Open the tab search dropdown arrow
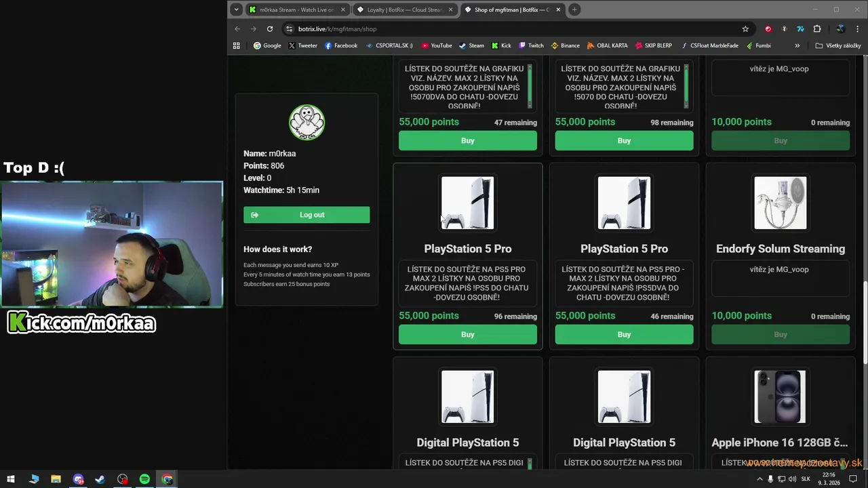This screenshot has width=868, height=488. click(x=236, y=9)
